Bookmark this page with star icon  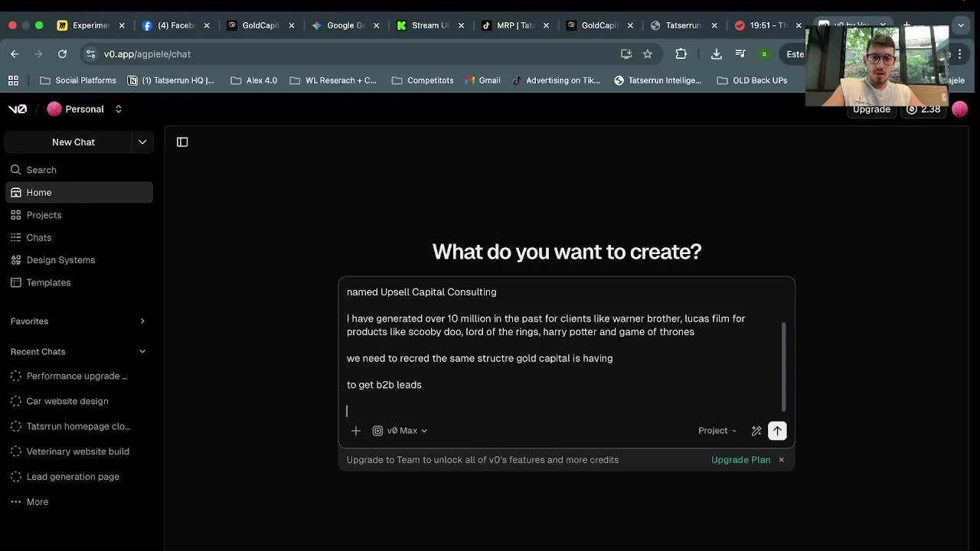coord(648,54)
